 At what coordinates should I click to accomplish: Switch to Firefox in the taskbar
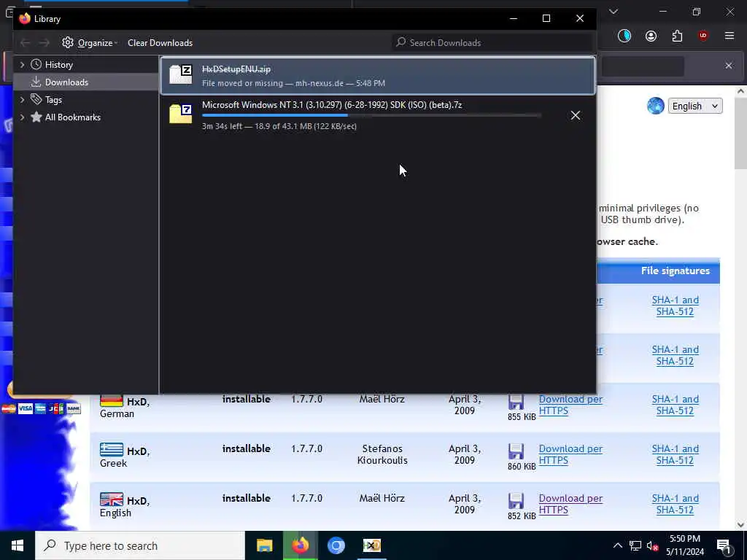(x=300, y=545)
